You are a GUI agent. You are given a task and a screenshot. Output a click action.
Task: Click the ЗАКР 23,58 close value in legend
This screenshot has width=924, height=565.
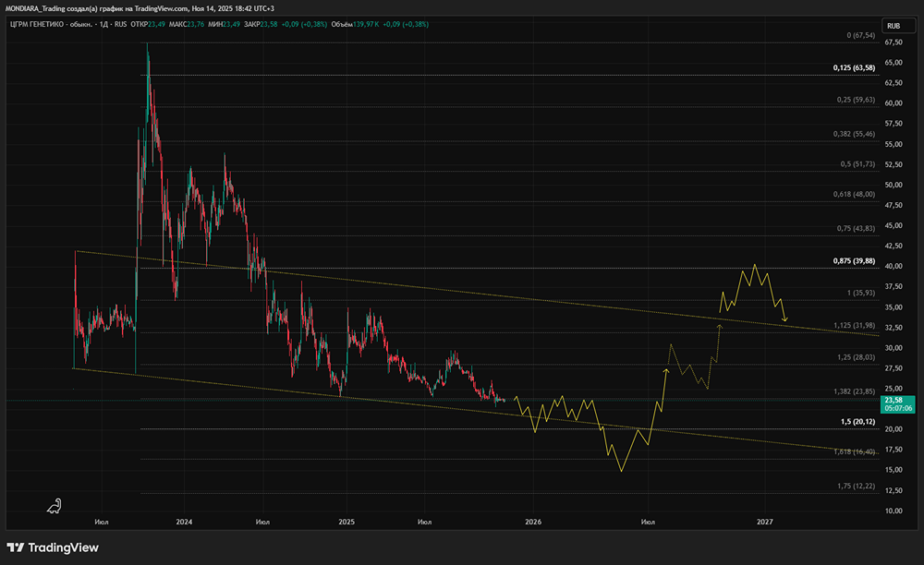[x=261, y=24]
